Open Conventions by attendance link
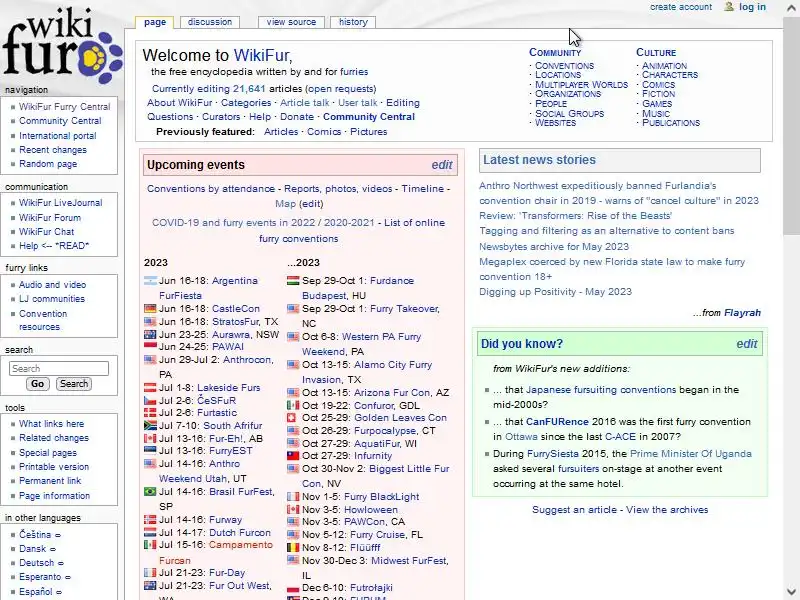800x600 pixels. 211,189
